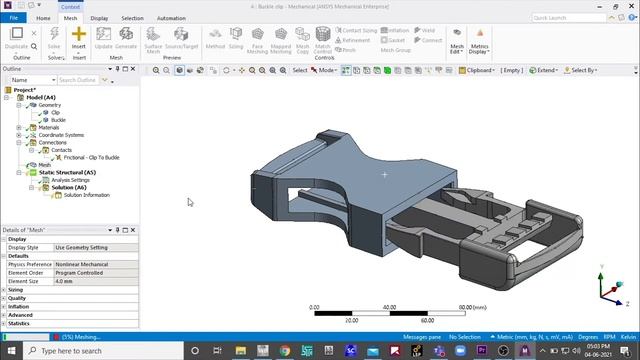Switch to the Automation ribbon tab

click(171, 18)
